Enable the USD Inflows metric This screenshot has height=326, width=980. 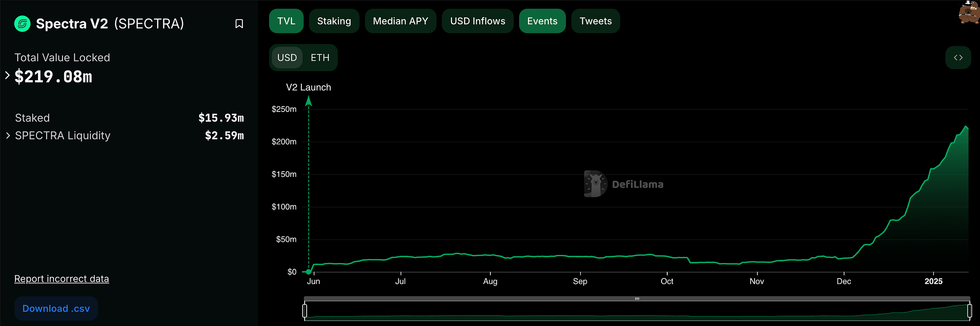click(x=478, y=21)
